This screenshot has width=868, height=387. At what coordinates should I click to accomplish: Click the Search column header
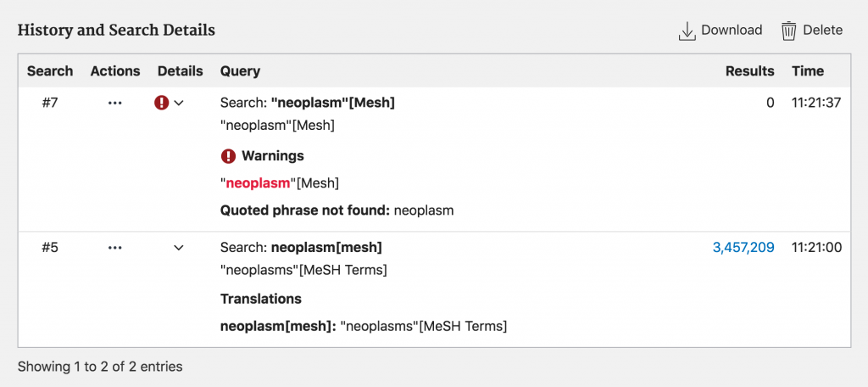click(50, 71)
